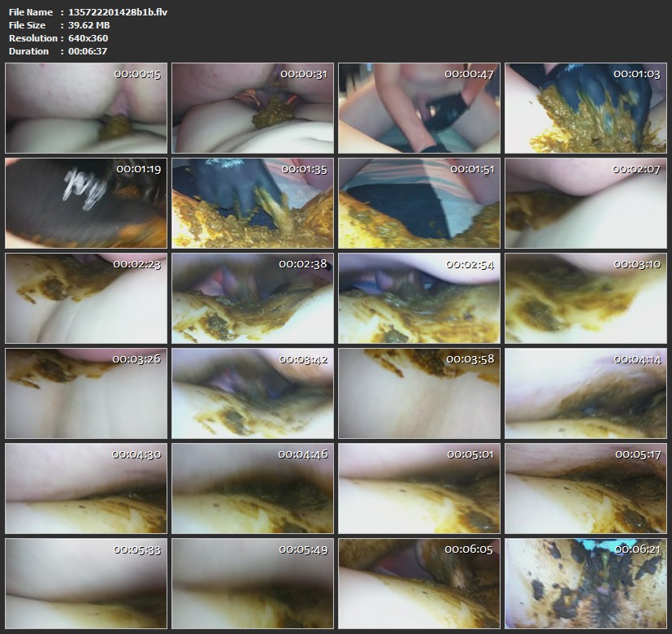Select the thumbnail at 00:01:51

[x=418, y=203]
